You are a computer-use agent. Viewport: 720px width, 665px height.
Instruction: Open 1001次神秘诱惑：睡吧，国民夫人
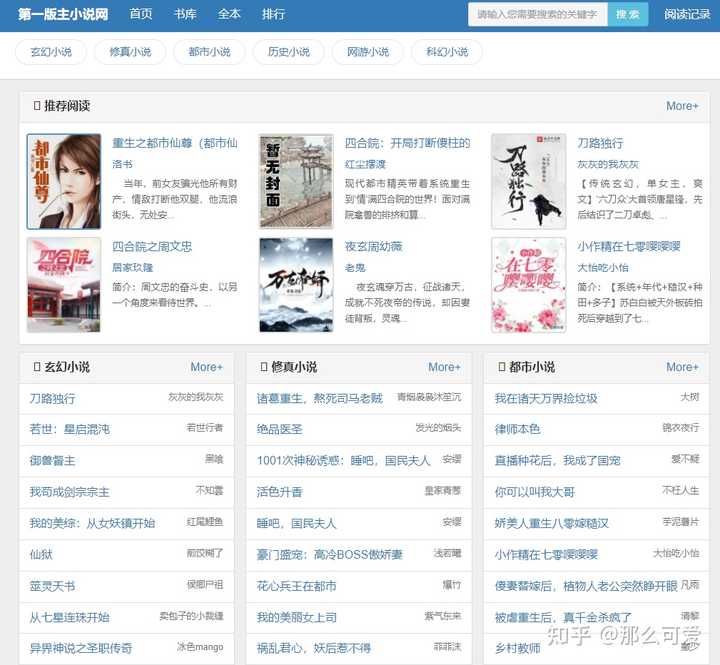(x=343, y=461)
